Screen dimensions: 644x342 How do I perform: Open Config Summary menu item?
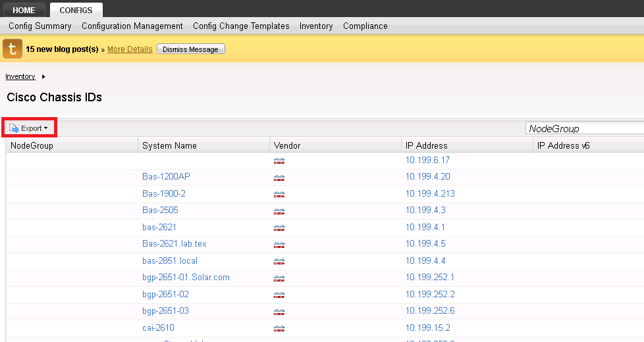40,26
